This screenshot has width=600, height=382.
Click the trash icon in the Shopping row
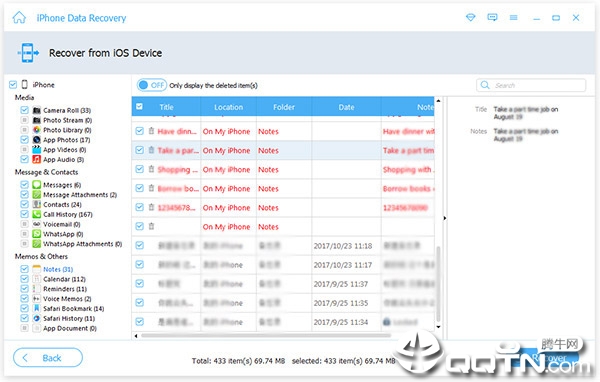click(x=152, y=169)
